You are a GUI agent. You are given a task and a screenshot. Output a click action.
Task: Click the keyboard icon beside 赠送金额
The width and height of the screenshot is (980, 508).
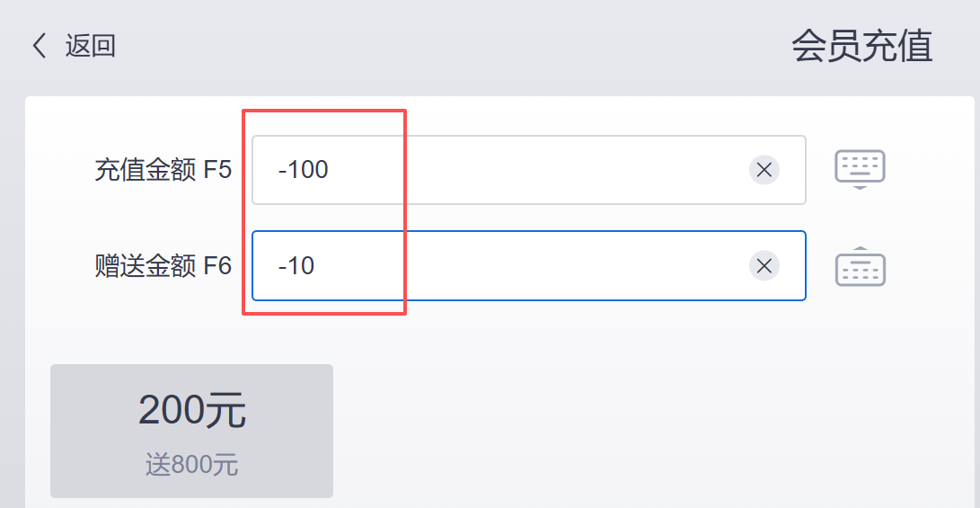click(860, 266)
